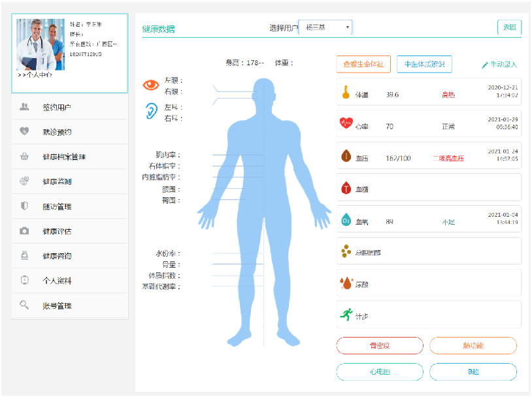Click the orange eye icon
The image size is (532, 397).
pos(151,85)
